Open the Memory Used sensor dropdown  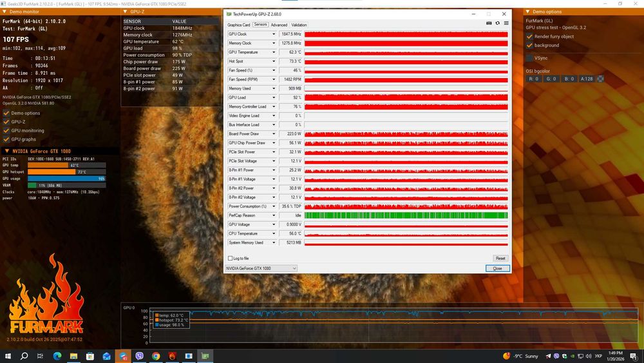(274, 88)
